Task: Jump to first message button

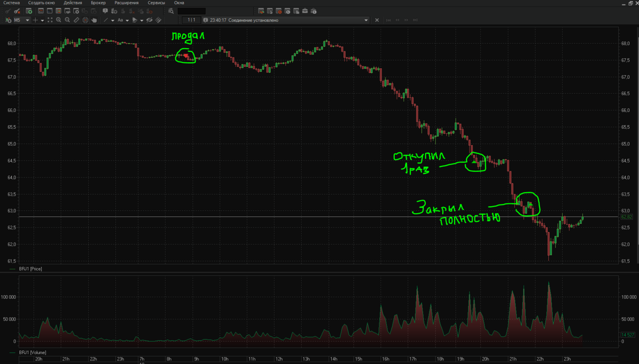Action: (388, 20)
